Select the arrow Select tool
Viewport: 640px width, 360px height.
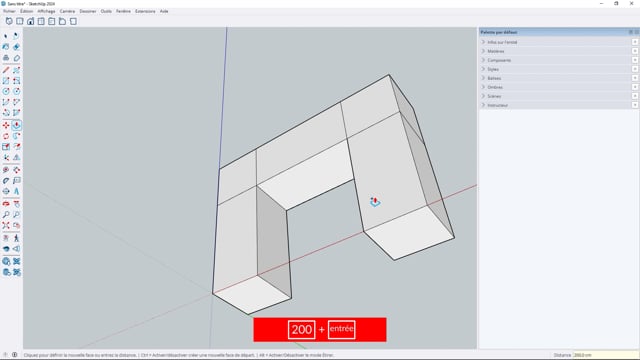coord(6,36)
